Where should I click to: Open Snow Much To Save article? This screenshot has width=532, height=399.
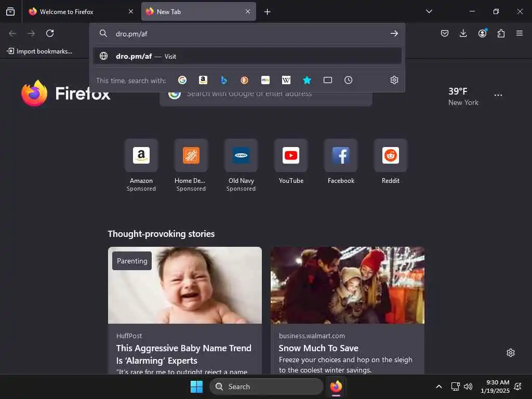click(x=318, y=348)
